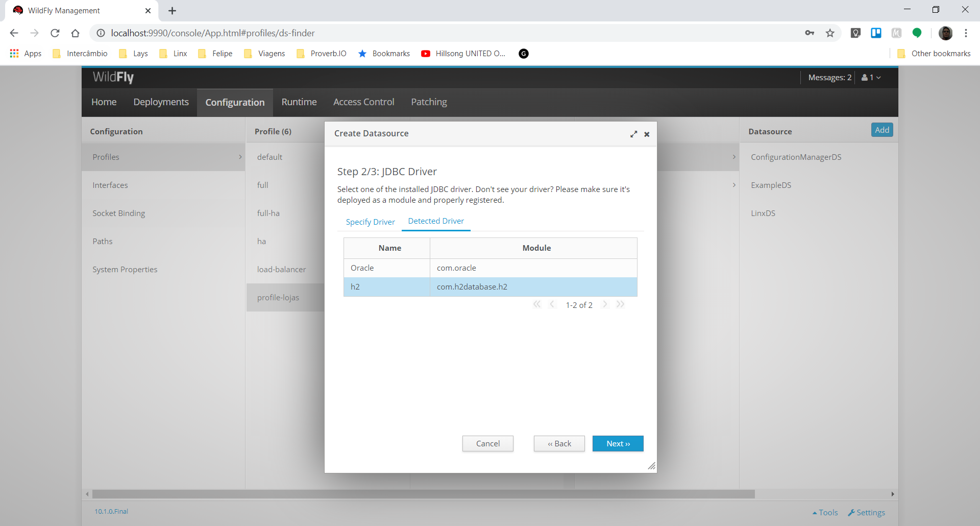980x526 pixels.
Task: Open the Runtime navigation tab
Action: pos(299,102)
